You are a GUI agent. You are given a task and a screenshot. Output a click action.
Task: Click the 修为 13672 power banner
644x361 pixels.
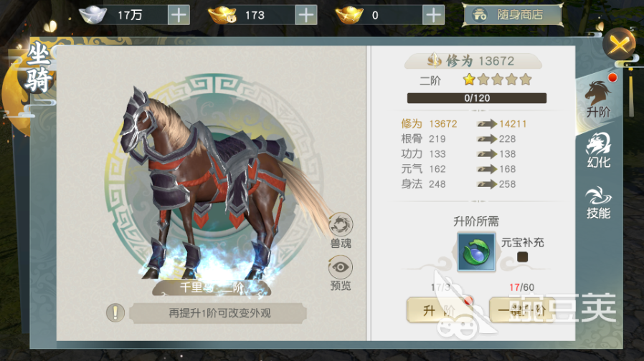point(473,61)
